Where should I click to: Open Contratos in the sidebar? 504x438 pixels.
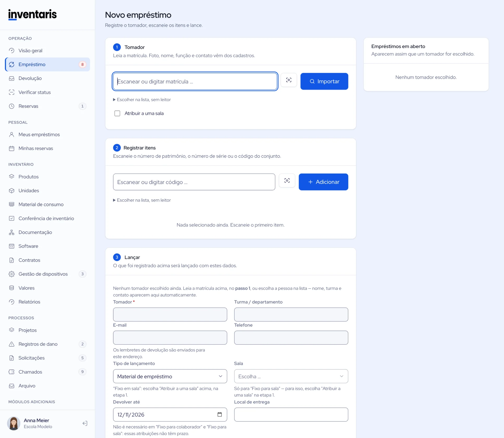[48, 260]
